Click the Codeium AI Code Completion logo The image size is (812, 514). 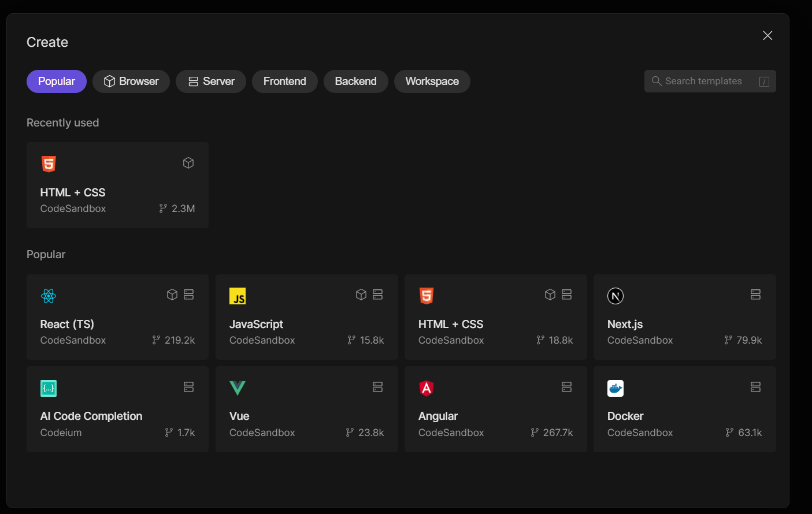click(x=49, y=388)
